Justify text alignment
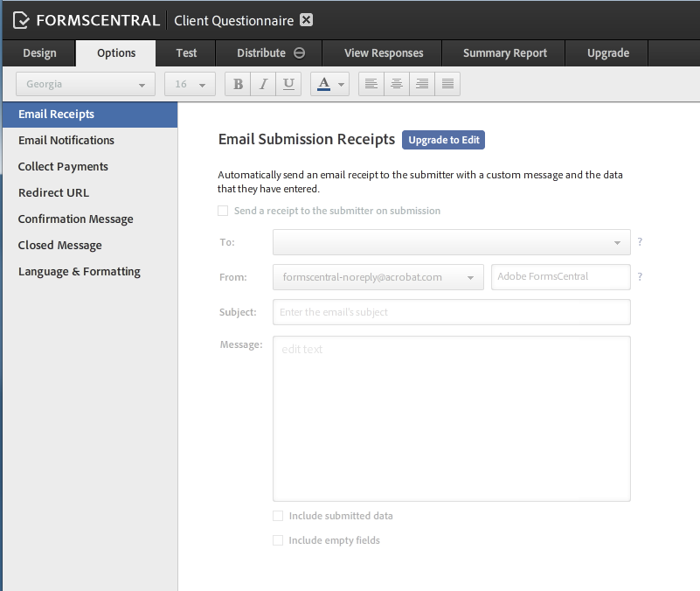The width and height of the screenshot is (700, 591). coord(447,84)
